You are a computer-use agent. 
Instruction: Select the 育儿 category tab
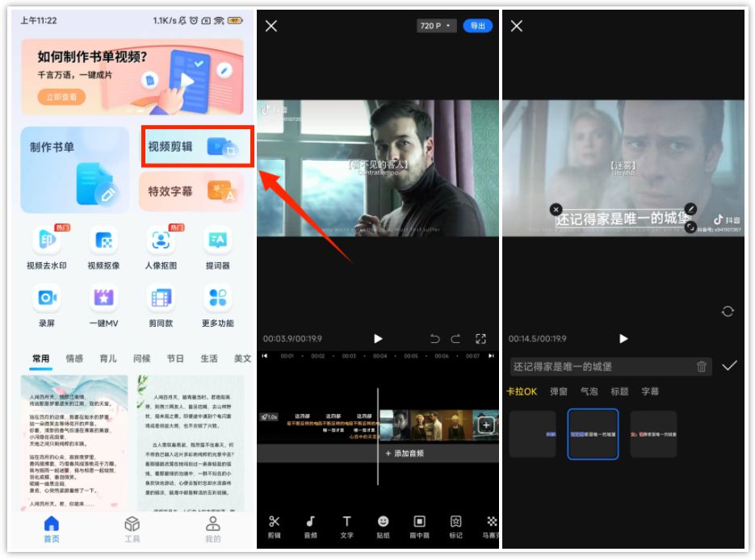click(x=108, y=358)
